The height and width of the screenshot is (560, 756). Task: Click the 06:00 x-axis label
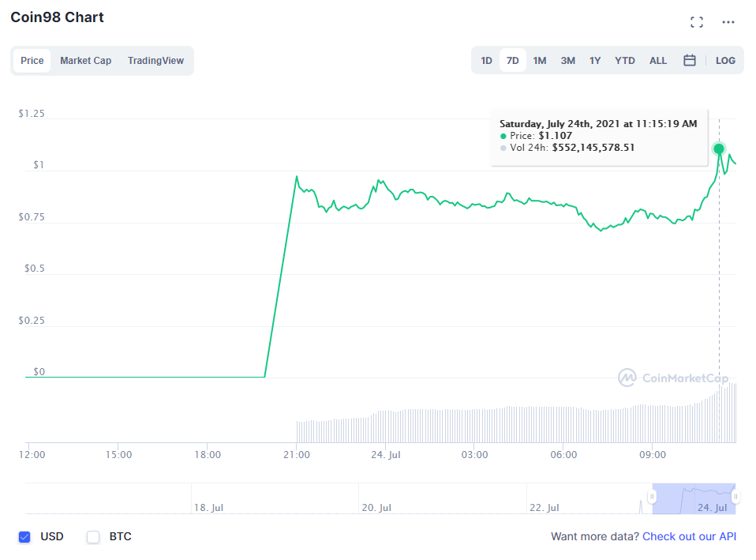coord(563,455)
